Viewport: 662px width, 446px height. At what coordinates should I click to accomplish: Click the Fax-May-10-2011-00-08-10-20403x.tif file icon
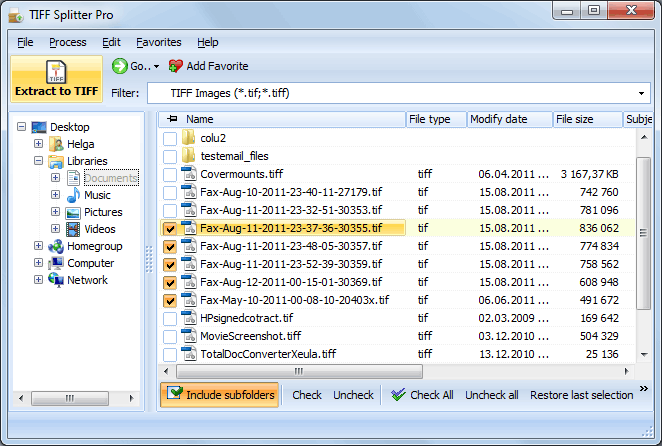pos(189,300)
